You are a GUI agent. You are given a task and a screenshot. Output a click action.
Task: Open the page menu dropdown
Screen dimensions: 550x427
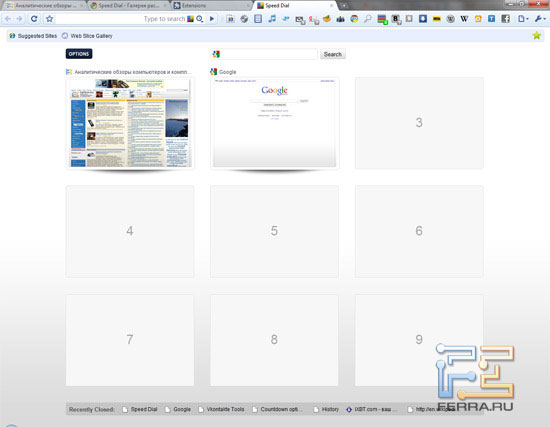(523, 19)
